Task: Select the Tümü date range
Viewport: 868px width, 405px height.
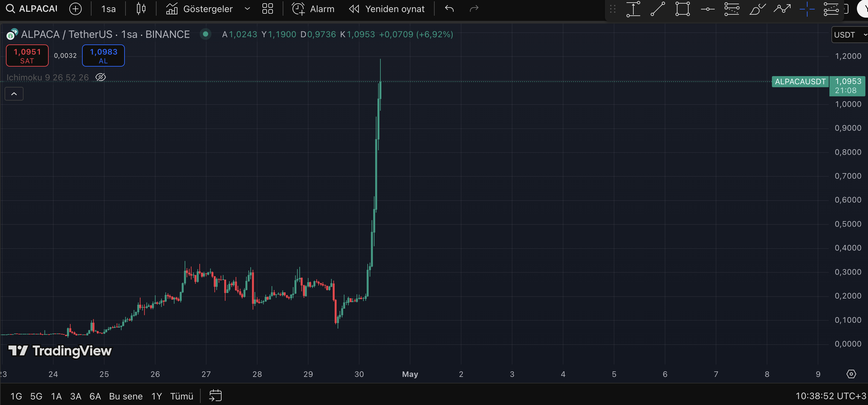Action: tap(182, 396)
